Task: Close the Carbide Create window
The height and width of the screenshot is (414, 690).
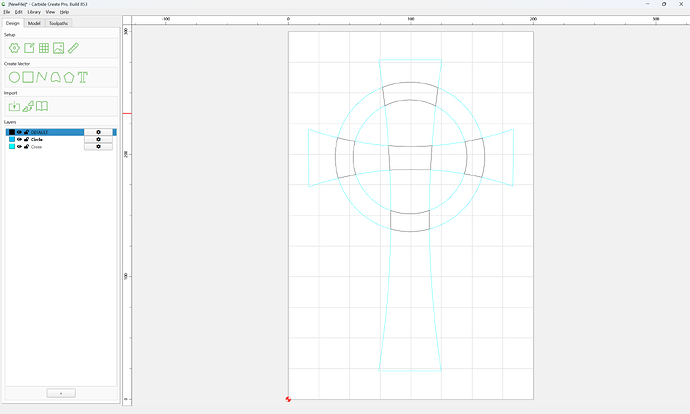Action: coord(681,4)
